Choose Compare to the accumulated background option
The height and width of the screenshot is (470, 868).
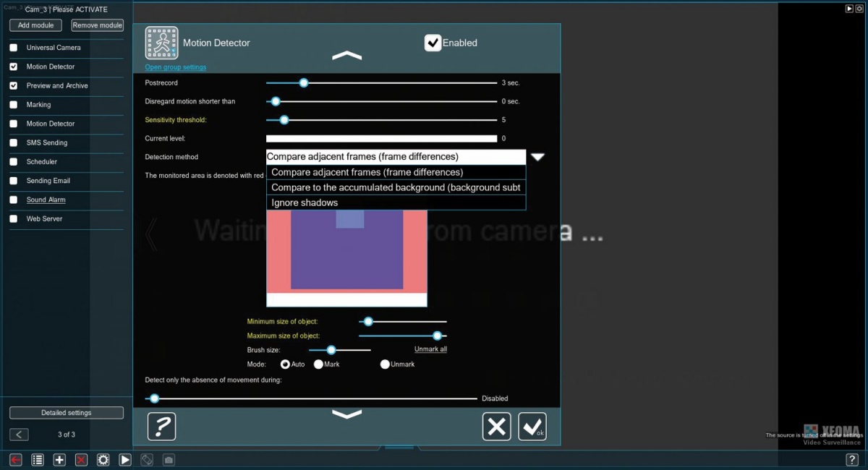click(396, 187)
